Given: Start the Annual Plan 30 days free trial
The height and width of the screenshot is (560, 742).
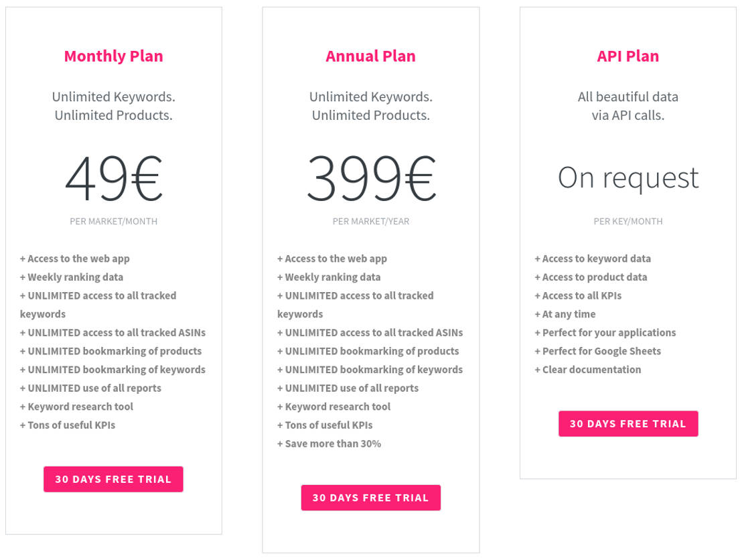Looking at the screenshot, I should coord(370,498).
